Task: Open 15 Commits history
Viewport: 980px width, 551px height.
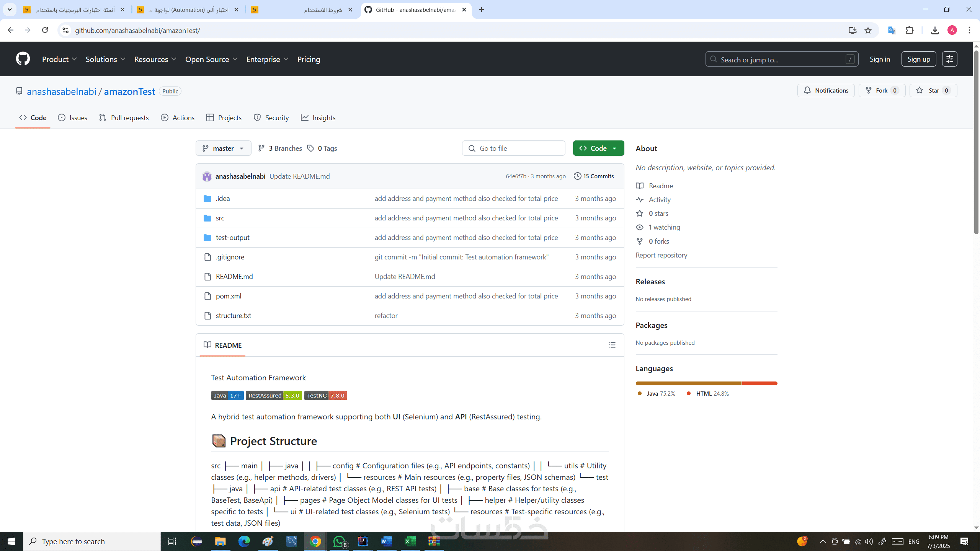Action: [x=594, y=176]
